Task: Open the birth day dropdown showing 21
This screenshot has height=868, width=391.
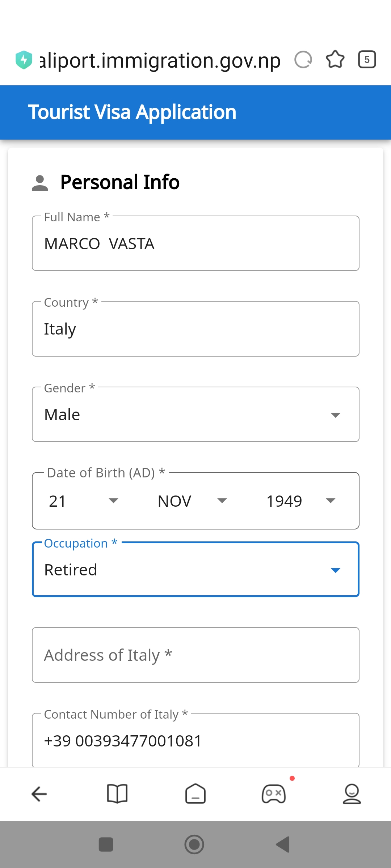Action: (84, 501)
